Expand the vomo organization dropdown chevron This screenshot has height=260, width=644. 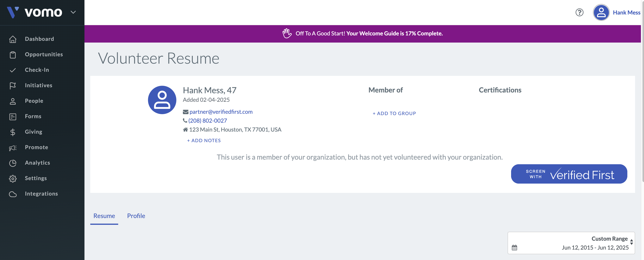(73, 12)
